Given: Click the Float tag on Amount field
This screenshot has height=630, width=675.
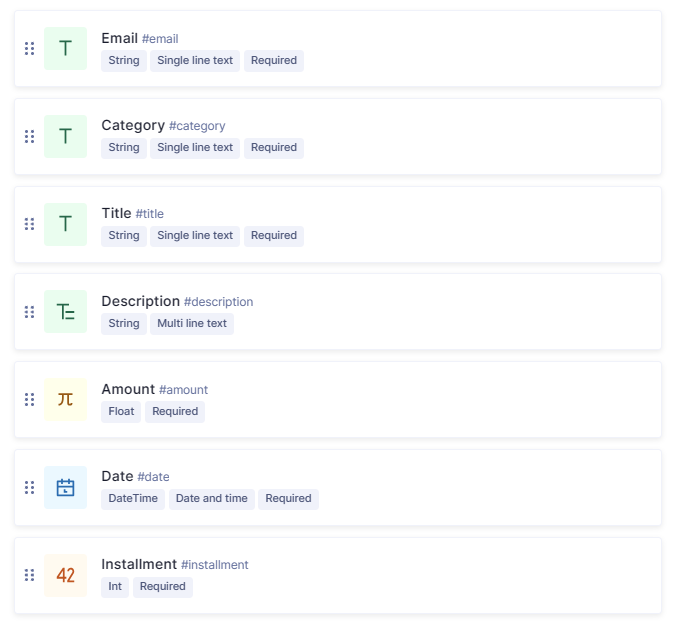Looking at the screenshot, I should (x=121, y=412).
